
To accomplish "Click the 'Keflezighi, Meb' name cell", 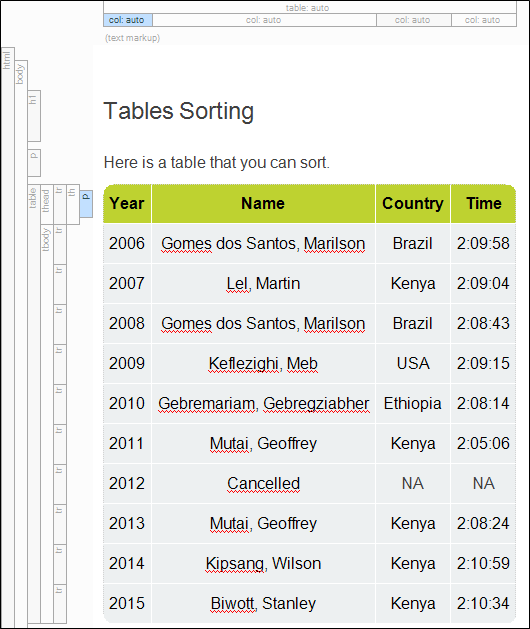I will click(x=263, y=363).
